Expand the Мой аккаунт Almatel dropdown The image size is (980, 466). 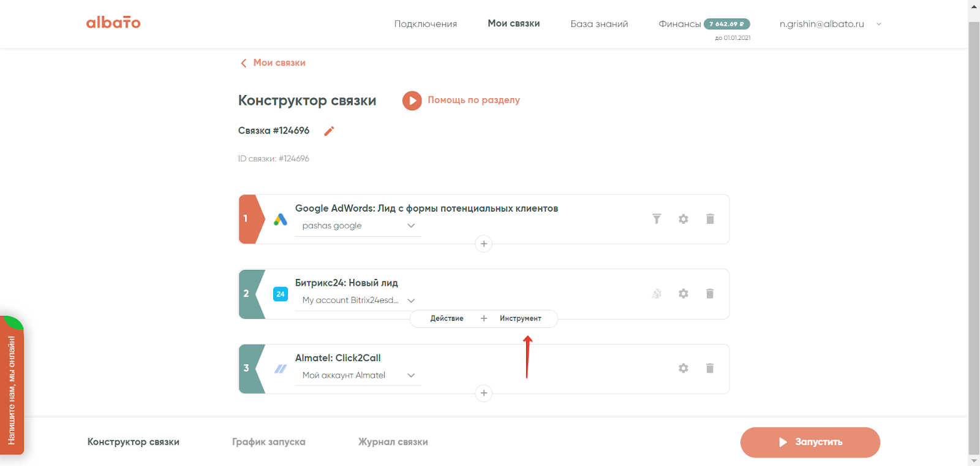click(411, 375)
